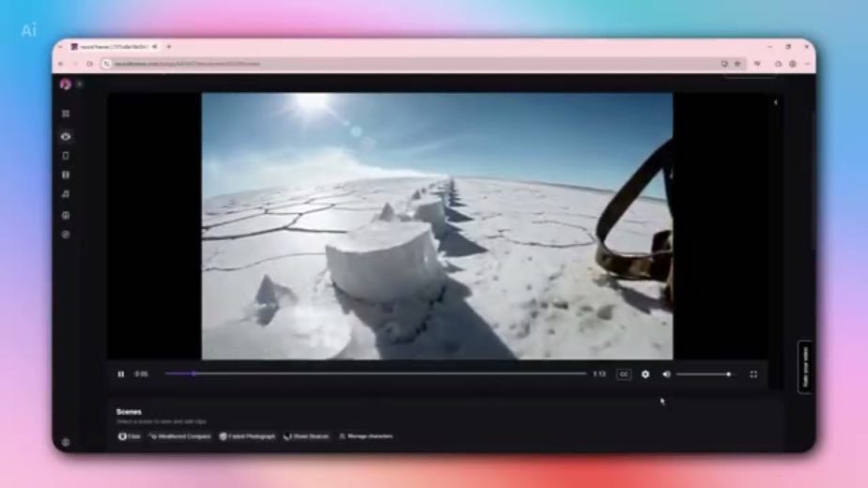Screen dimensions: 868x488
Task: View site information icon in address bar
Action: click(107, 64)
